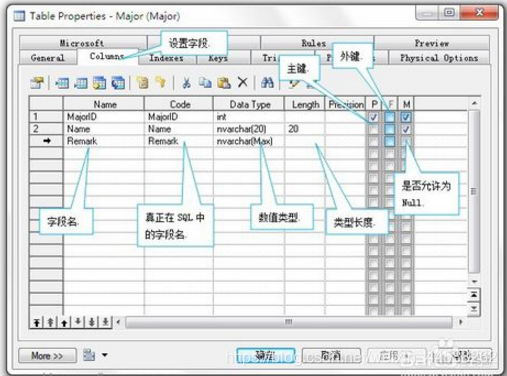This screenshot has width=507, height=376.
Task: Click the Length column header
Action: click(305, 105)
